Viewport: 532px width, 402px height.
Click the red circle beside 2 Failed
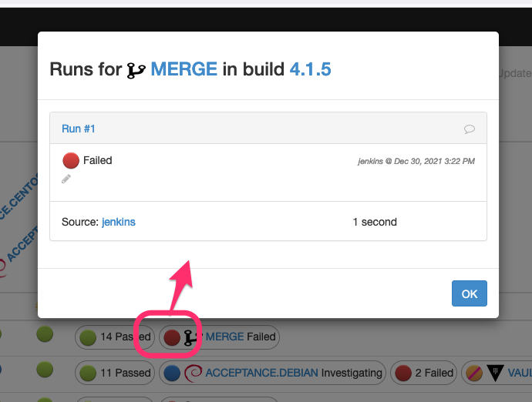[x=402, y=373]
